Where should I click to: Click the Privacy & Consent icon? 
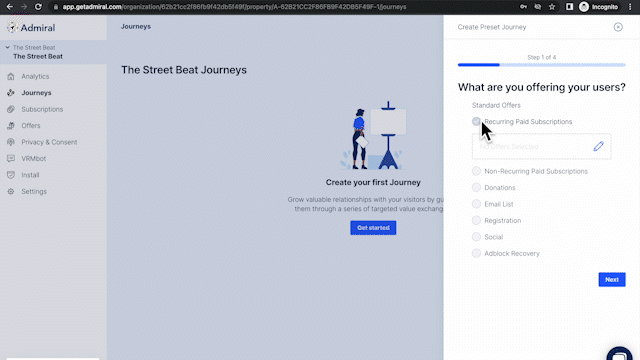tap(11, 142)
